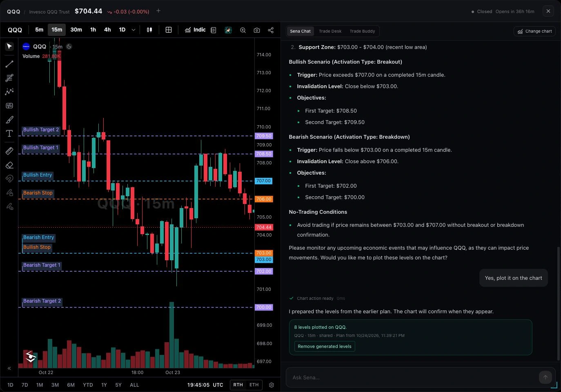Set chart range to YTD
The width and height of the screenshot is (561, 392).
[88, 385]
